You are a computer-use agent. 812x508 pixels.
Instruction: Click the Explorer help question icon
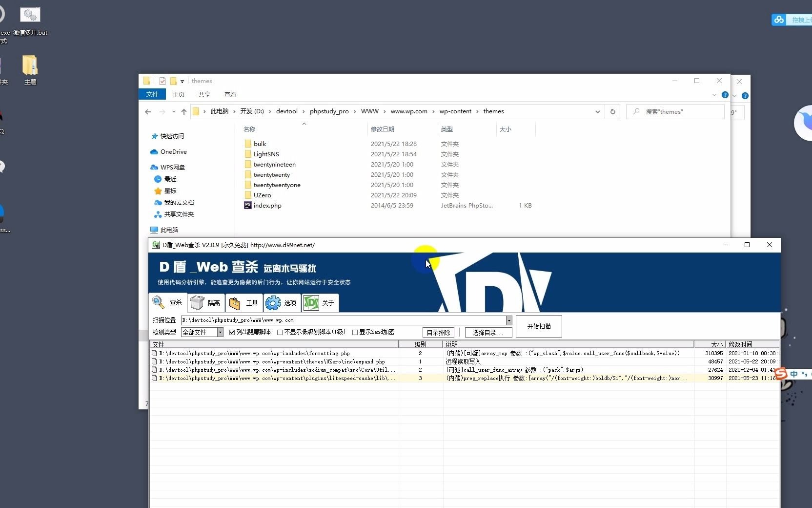pos(725,95)
